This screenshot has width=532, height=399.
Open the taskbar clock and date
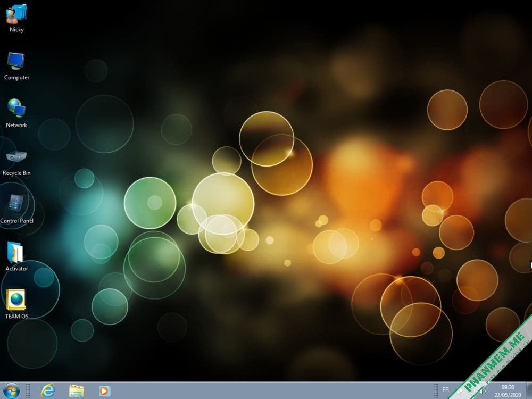click(508, 391)
